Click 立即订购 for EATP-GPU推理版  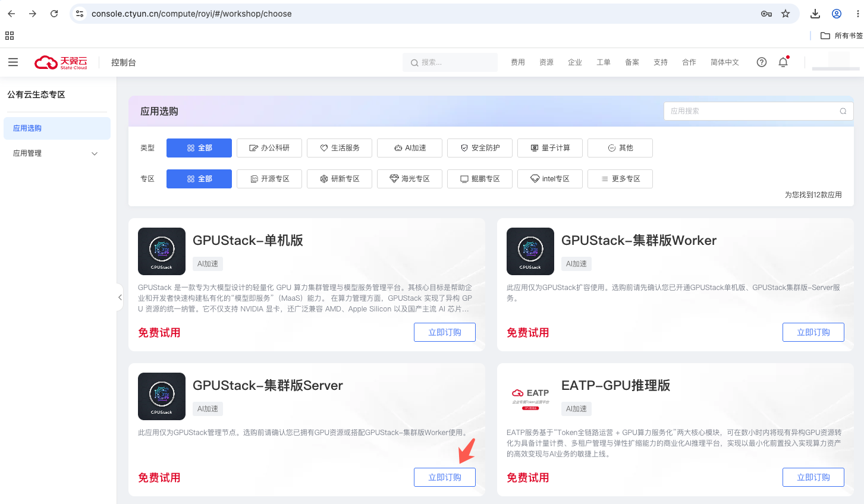click(x=813, y=477)
